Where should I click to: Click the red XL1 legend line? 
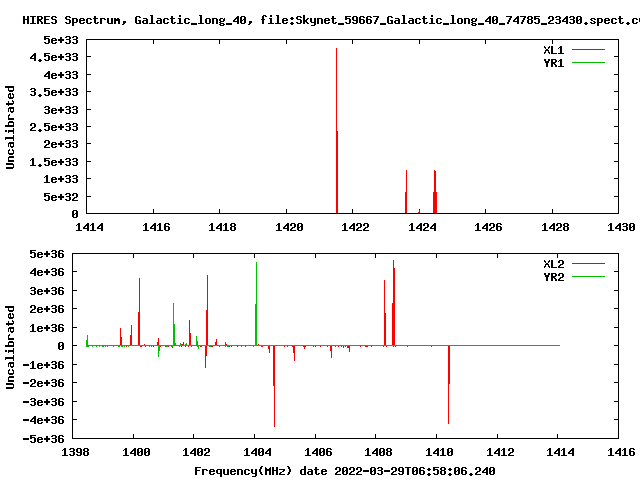(588, 50)
